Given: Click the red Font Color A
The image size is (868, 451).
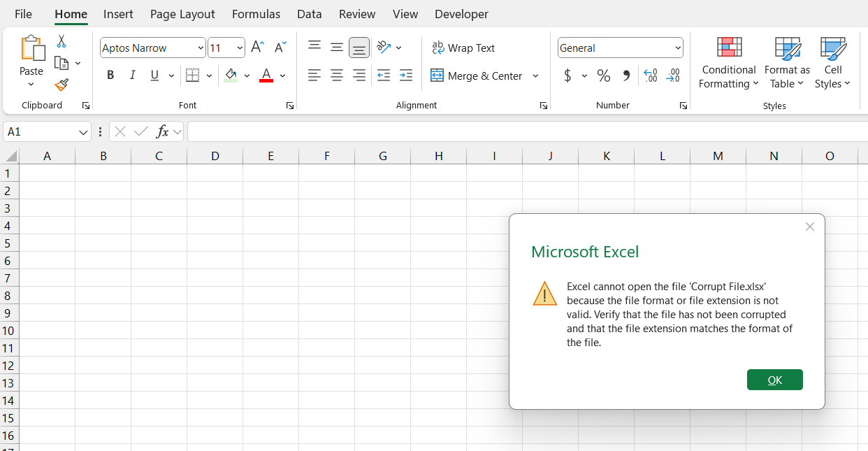Looking at the screenshot, I should click(x=266, y=76).
